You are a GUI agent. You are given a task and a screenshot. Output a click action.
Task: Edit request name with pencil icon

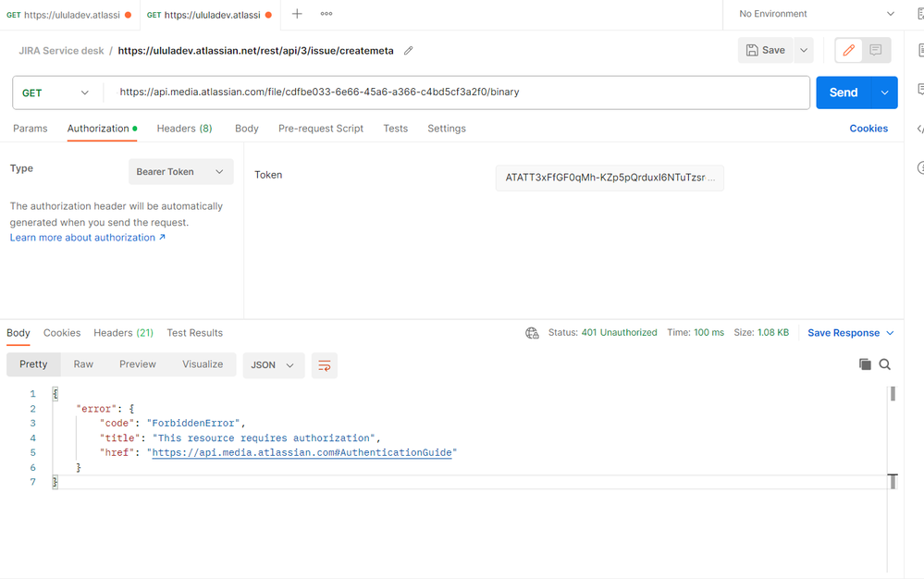tap(409, 51)
